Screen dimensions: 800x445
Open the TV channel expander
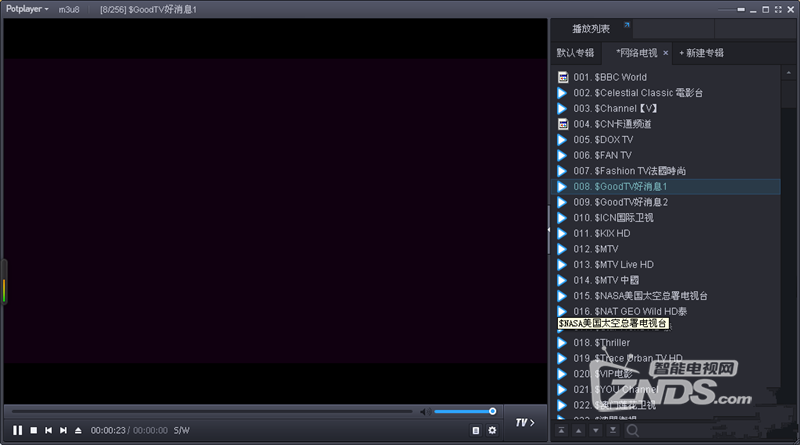click(x=525, y=423)
